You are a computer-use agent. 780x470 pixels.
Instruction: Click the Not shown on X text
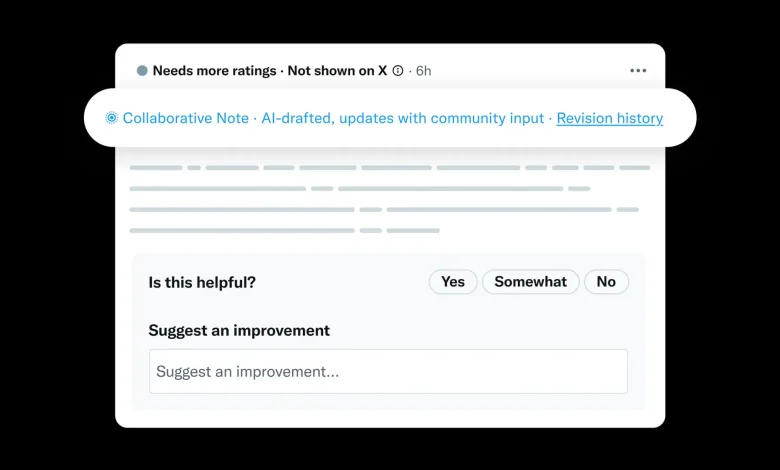[337, 71]
